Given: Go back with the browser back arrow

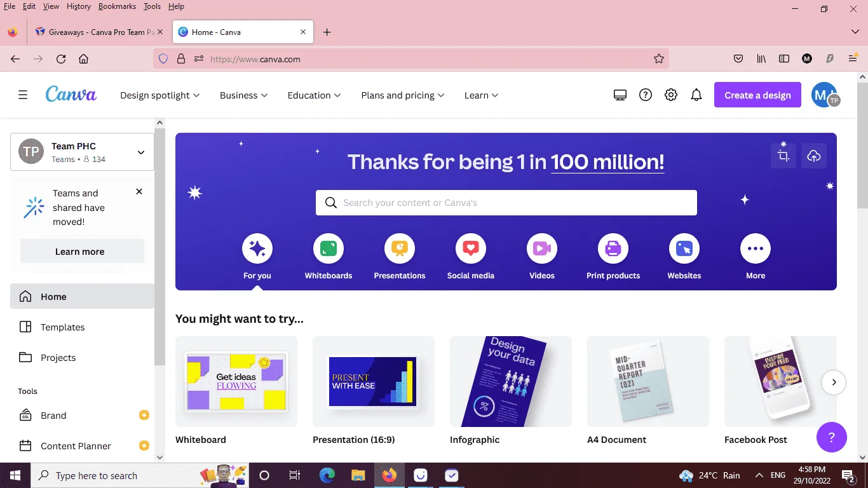Looking at the screenshot, I should (15, 59).
